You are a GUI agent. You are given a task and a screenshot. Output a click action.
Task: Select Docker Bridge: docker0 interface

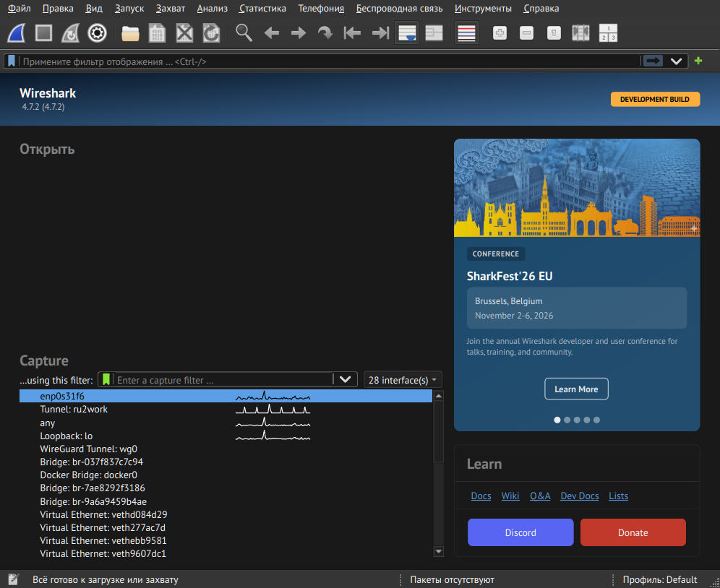point(226,475)
